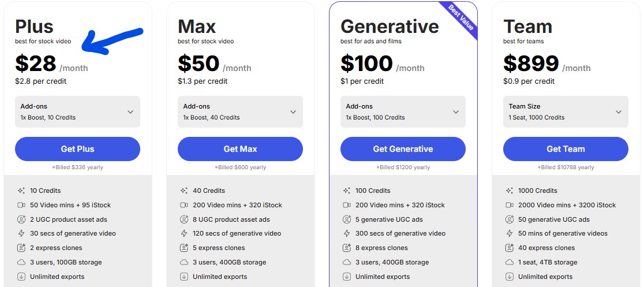Click the sparkle credits icon in Team plan

(x=510, y=191)
